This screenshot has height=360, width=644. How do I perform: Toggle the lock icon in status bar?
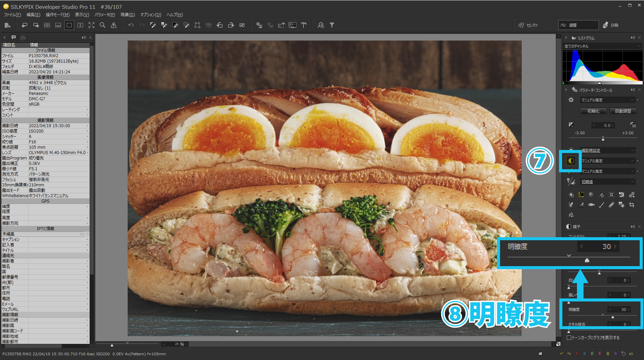tap(631, 354)
